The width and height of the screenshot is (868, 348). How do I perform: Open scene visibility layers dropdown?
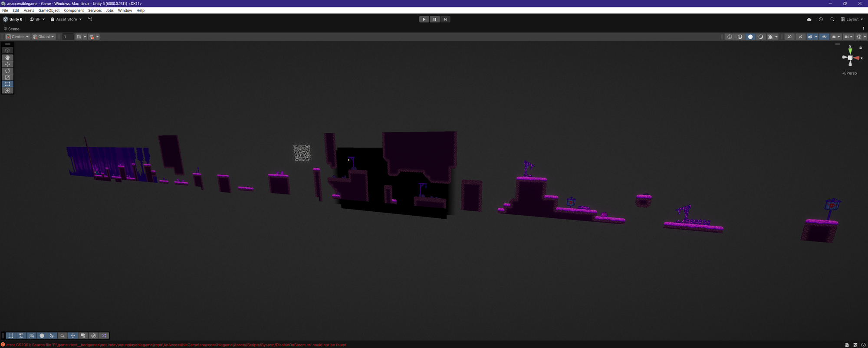[836, 37]
